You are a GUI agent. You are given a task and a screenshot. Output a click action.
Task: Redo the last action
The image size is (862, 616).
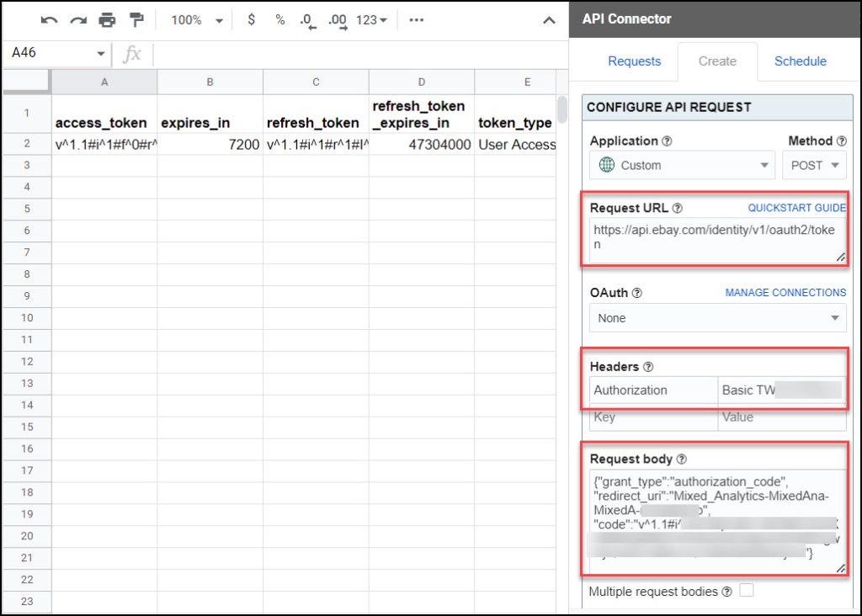point(78,20)
